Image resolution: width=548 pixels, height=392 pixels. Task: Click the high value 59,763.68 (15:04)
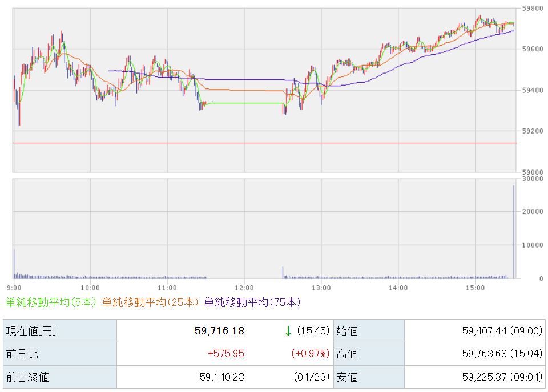(x=501, y=354)
